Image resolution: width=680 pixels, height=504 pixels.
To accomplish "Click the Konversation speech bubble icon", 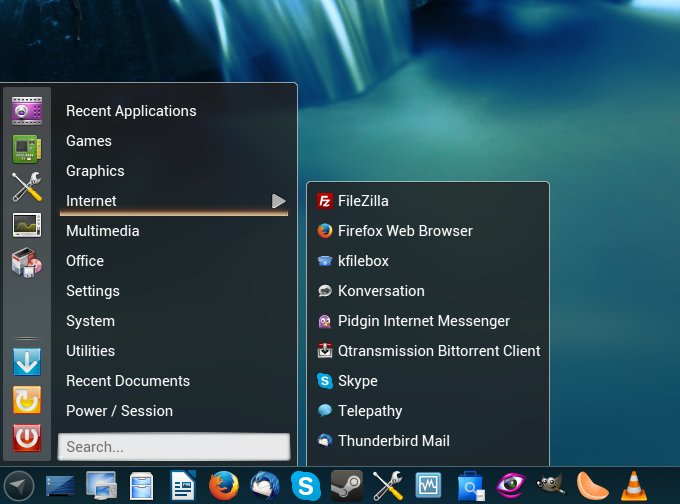I will point(325,291).
